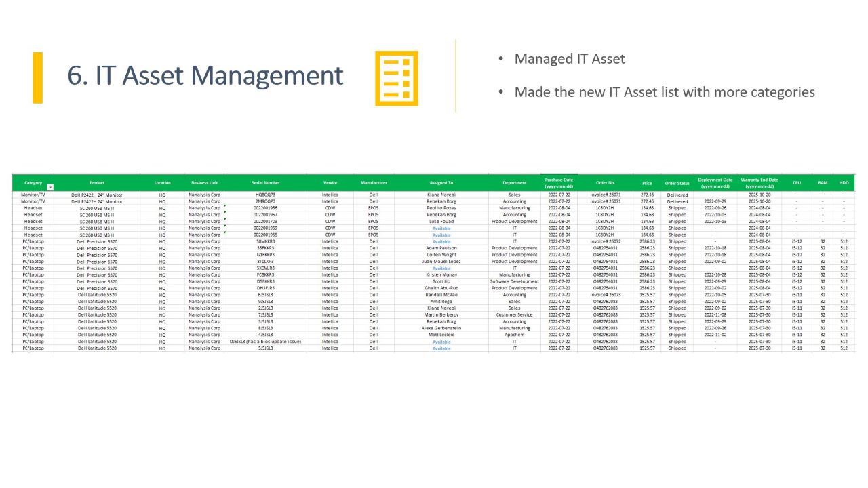This screenshot has width=868, height=488.
Task: Select serial number cell '0022001956'
Action: [x=265, y=208]
